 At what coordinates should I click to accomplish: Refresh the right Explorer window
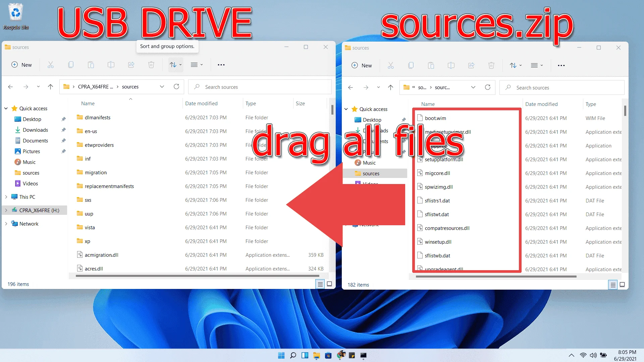point(488,87)
